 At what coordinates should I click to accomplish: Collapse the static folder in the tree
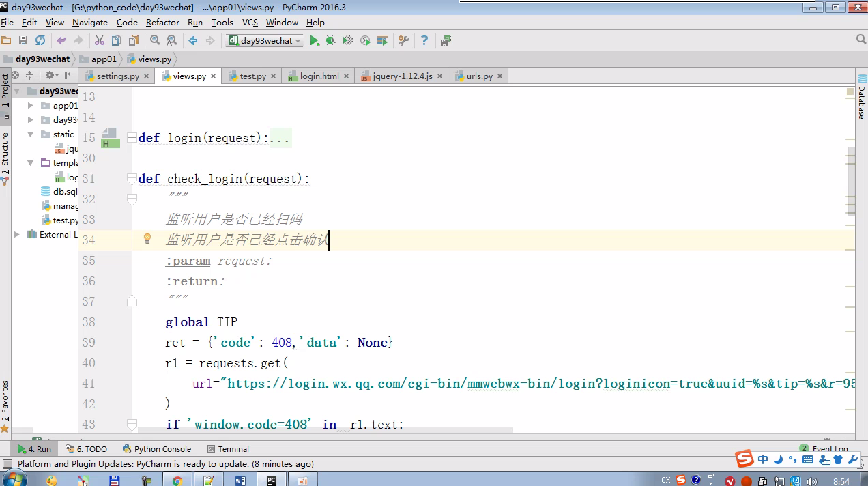tap(31, 134)
